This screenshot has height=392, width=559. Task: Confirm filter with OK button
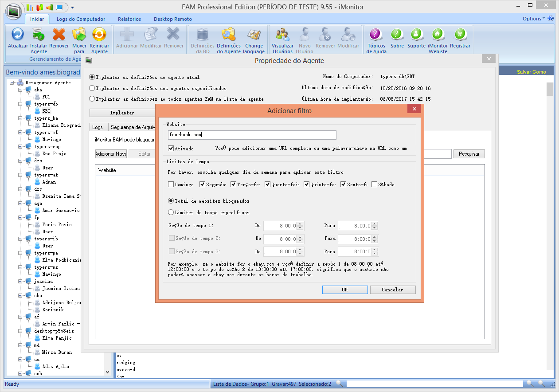tap(345, 290)
